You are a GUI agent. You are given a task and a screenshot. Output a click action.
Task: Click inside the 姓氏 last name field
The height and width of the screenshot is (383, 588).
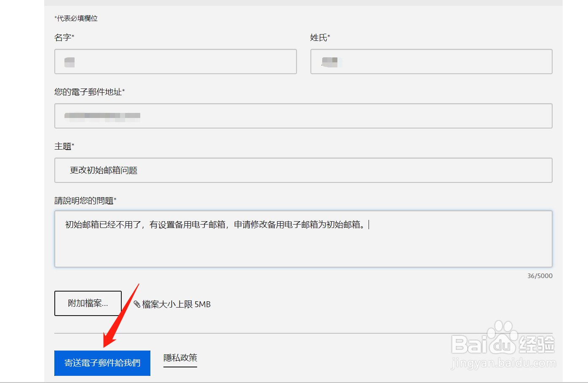point(431,62)
